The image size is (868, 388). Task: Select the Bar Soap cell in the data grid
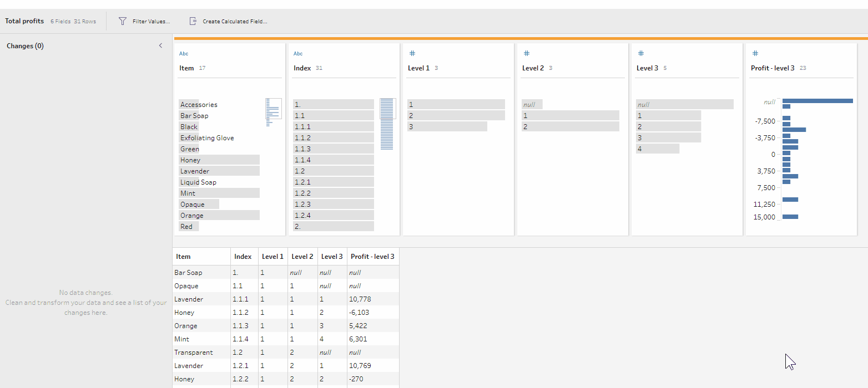[x=201, y=273]
